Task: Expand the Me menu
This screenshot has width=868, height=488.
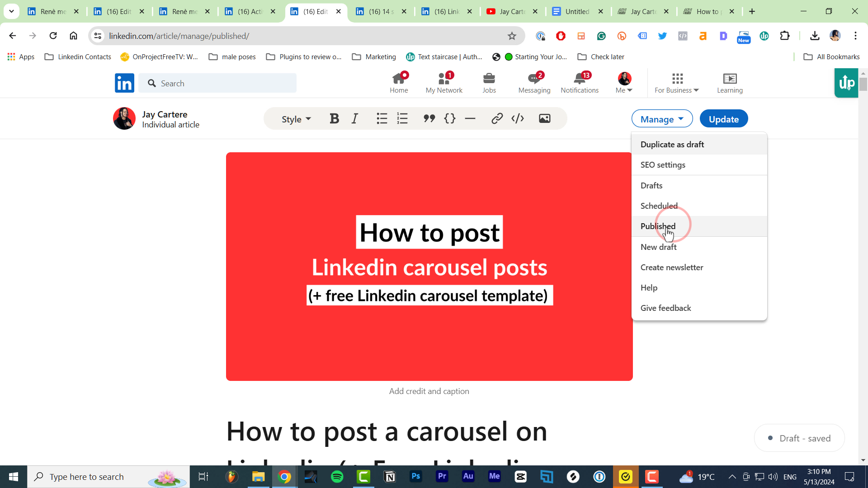Action: point(623,83)
